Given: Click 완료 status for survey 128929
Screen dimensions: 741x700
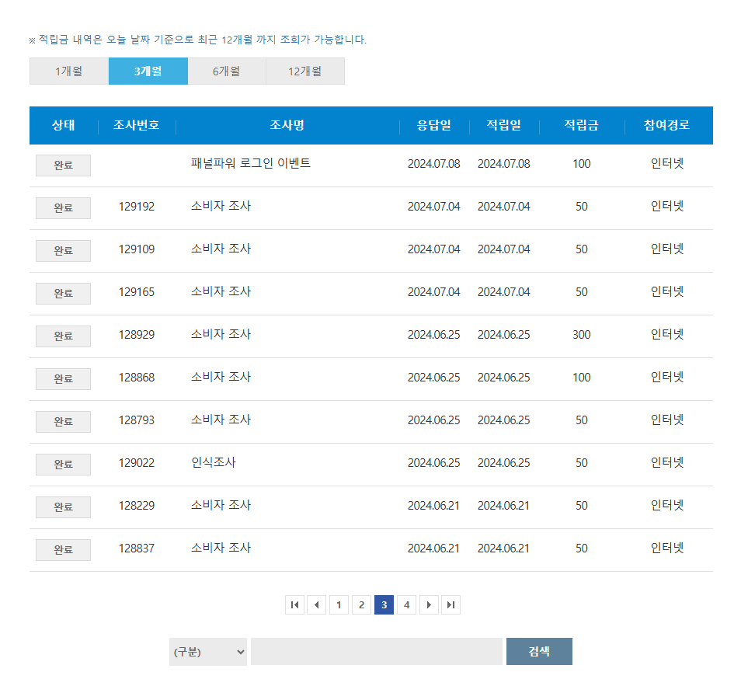Looking at the screenshot, I should 64,336.
